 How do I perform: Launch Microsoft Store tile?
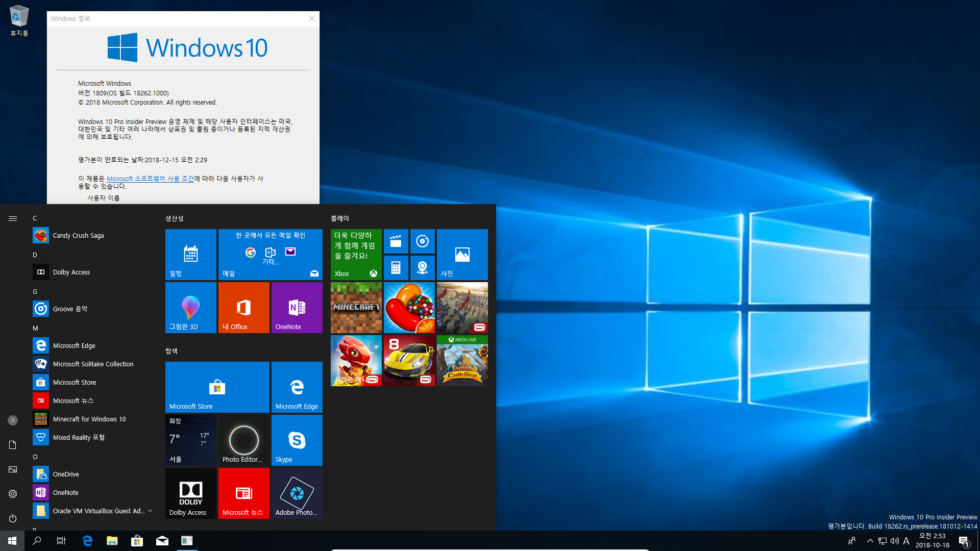[x=217, y=387]
